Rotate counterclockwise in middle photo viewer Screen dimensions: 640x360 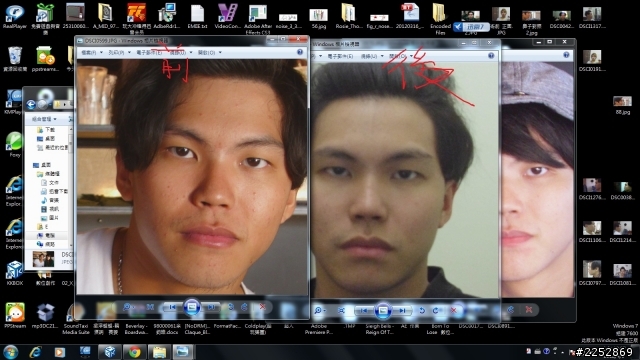pos(422,311)
